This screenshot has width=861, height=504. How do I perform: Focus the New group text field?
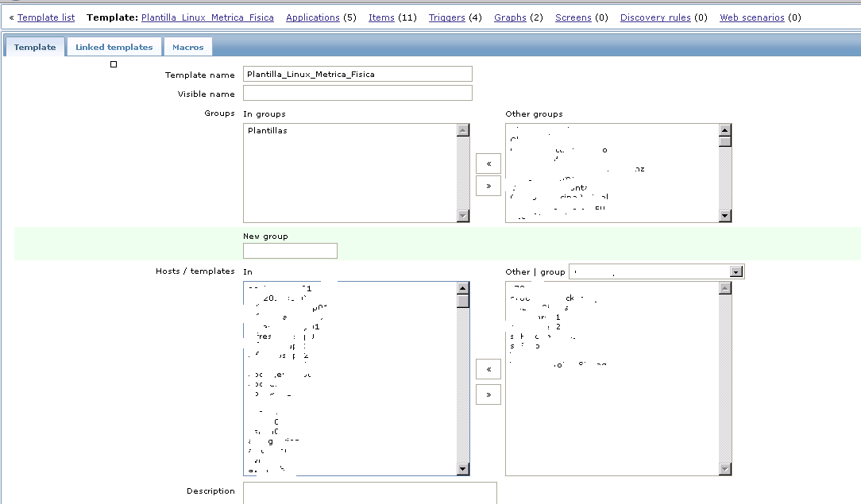pos(290,251)
